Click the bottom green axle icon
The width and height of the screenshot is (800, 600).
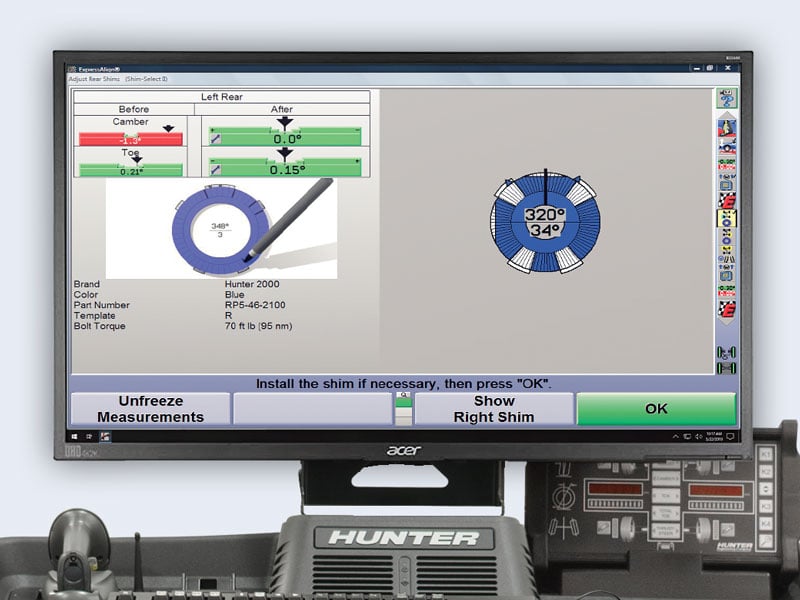pyautogui.click(x=727, y=367)
